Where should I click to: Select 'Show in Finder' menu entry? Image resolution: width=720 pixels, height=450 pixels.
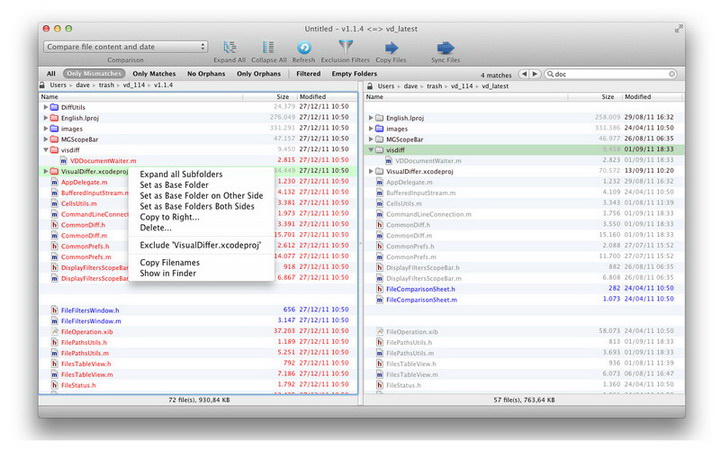click(x=170, y=273)
